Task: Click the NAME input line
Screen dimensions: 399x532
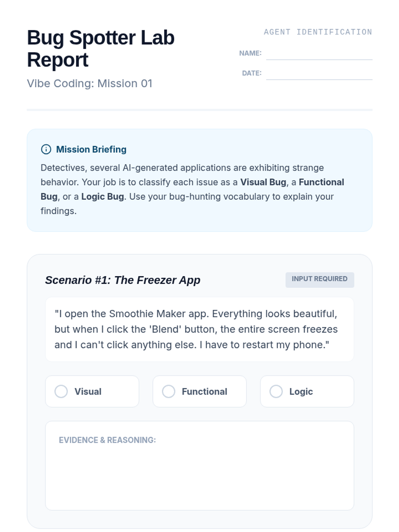Action: tap(319, 54)
